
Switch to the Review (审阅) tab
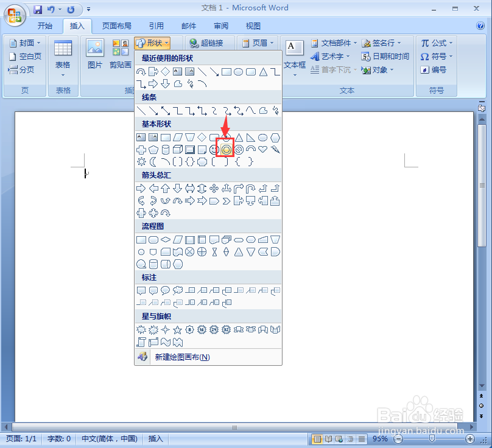pos(221,26)
